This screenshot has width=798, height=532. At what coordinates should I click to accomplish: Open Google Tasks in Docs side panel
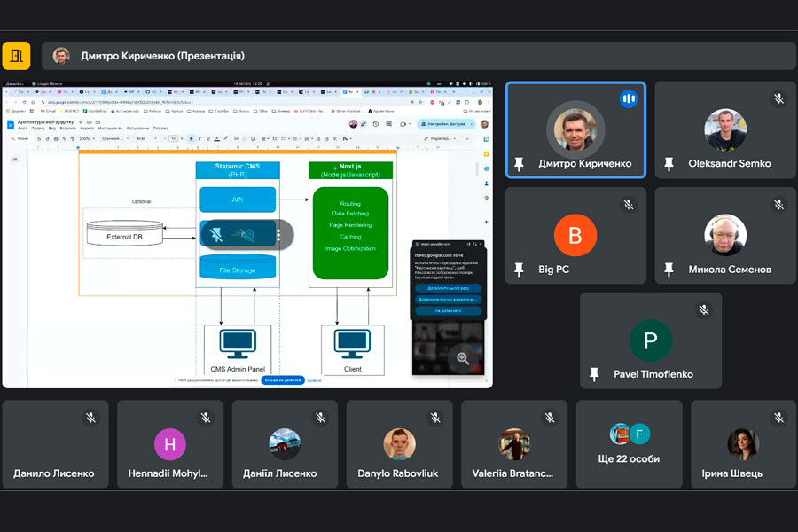486,168
